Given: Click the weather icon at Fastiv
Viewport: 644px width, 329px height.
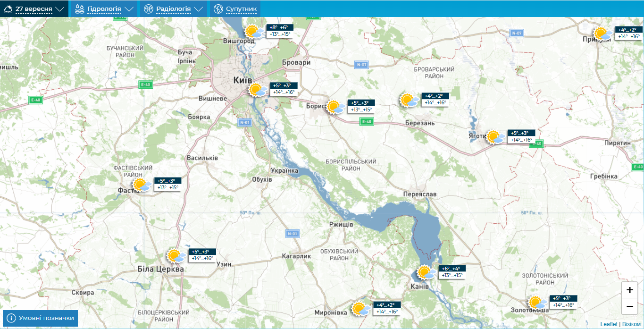Looking at the screenshot, I should tap(142, 185).
